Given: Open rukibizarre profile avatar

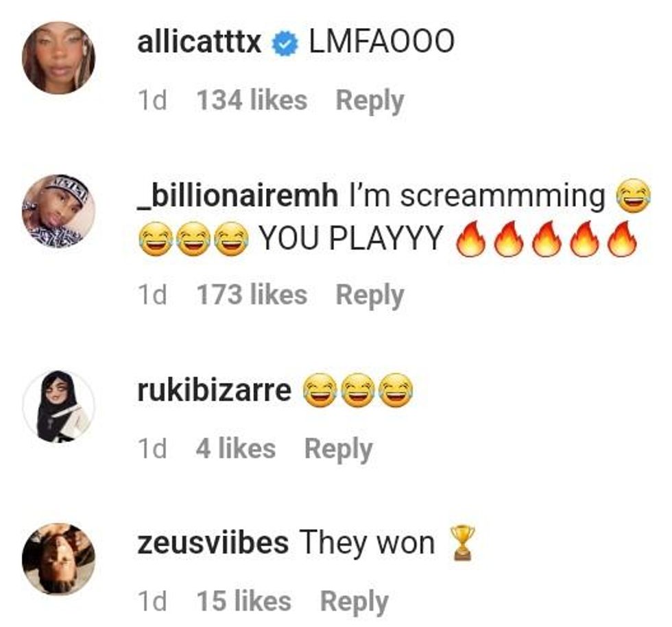Looking at the screenshot, I should 59,406.
